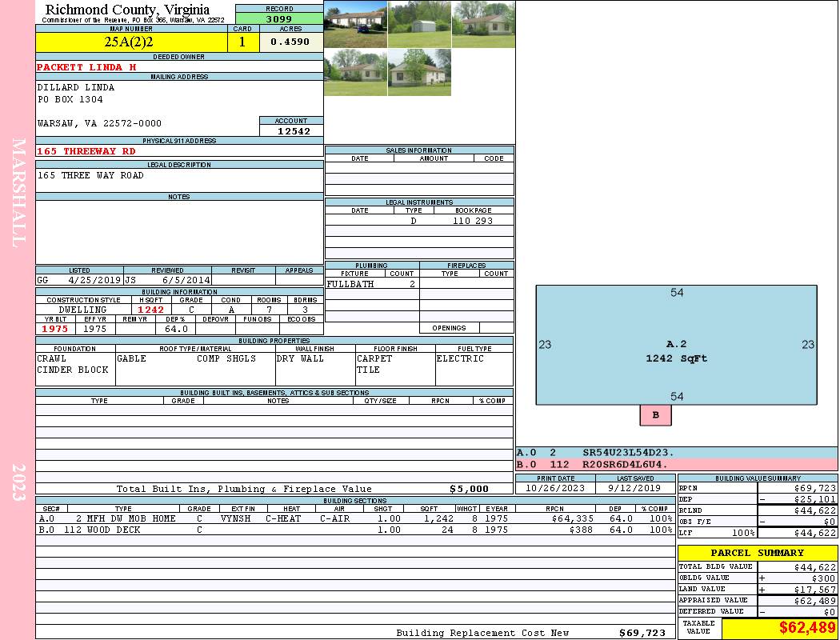This screenshot has height=640, width=840.
Task: Click the green record number 3099
Action: tap(279, 18)
